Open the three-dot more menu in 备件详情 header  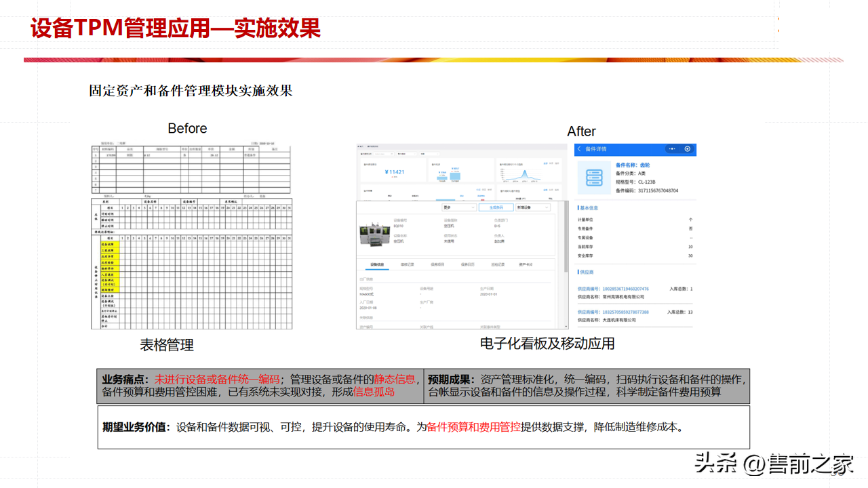(672, 149)
